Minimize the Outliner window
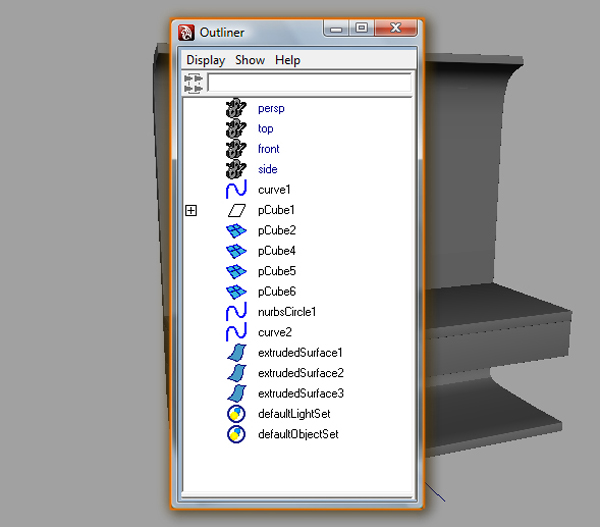Screen dimensions: 600x527 pyautogui.click(x=336, y=28)
